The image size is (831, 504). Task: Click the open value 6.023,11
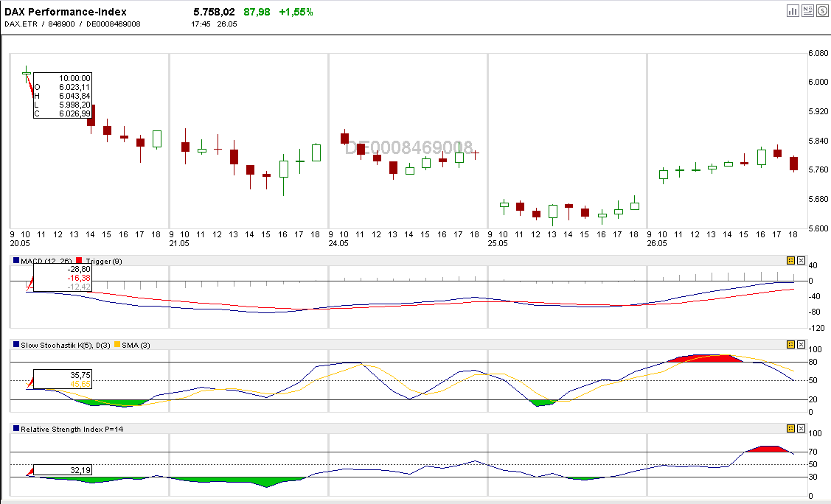click(x=74, y=87)
